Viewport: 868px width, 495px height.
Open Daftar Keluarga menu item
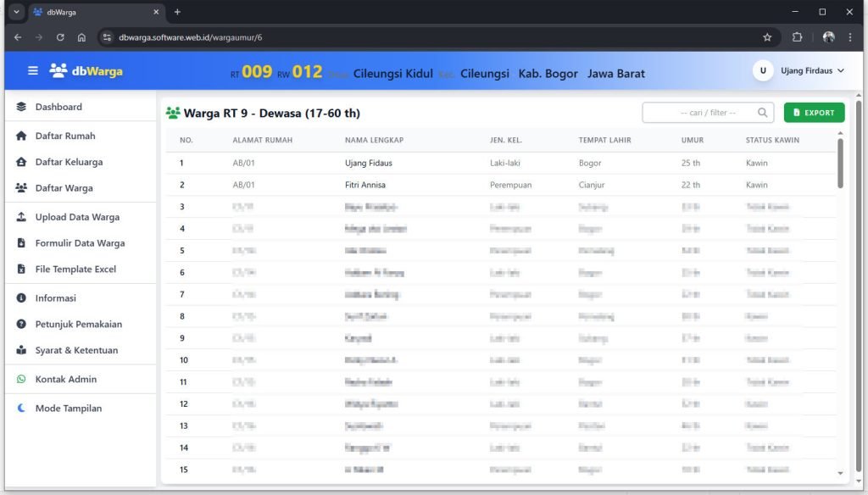pyautogui.click(x=69, y=162)
